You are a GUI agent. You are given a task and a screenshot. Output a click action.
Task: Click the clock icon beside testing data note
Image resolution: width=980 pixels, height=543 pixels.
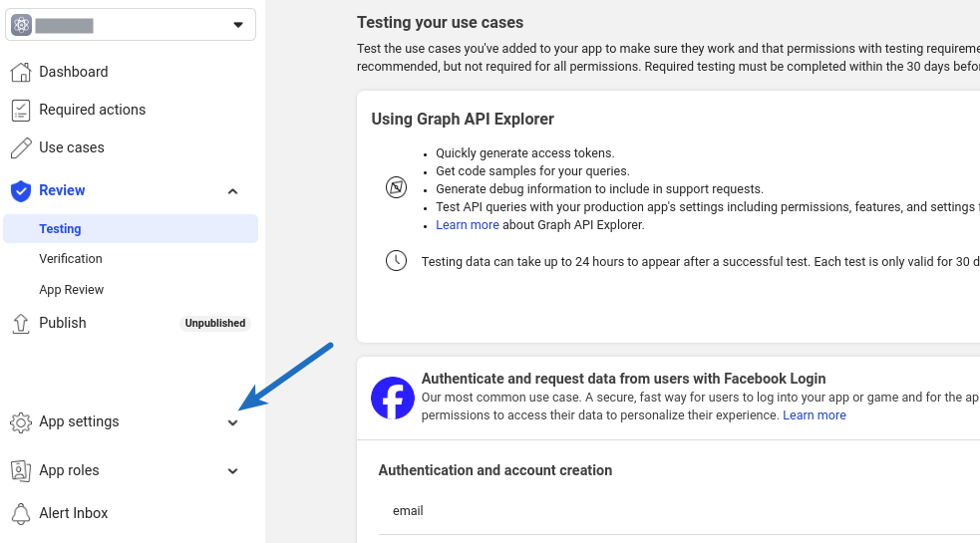(x=396, y=261)
